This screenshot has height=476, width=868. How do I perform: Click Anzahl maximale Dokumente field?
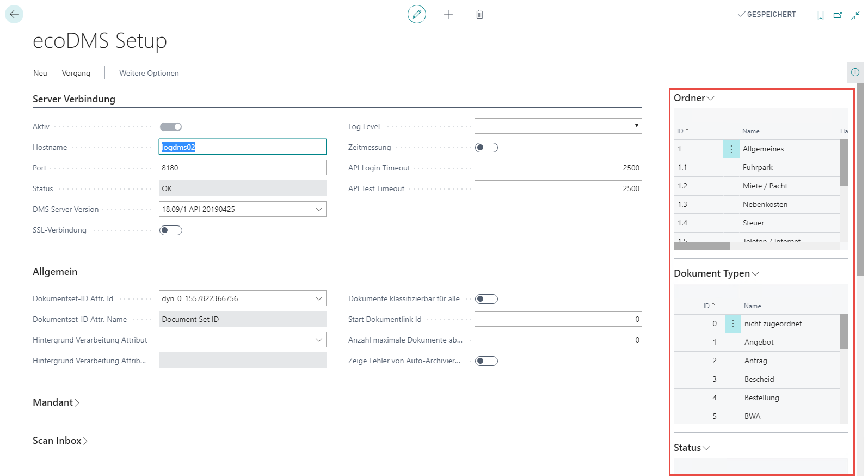(558, 340)
